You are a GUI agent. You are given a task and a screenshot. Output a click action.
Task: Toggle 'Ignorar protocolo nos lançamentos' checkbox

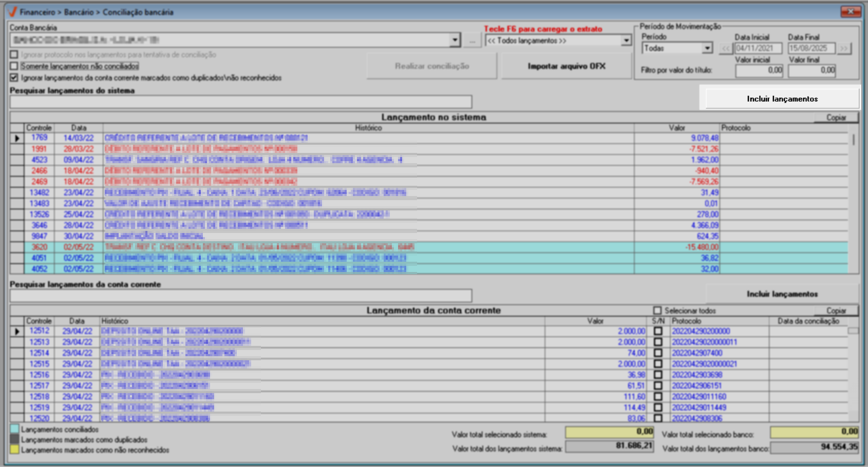[x=14, y=54]
